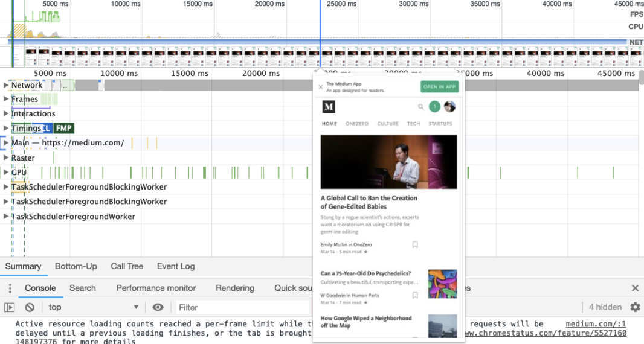Expand the TaskSchedulerForegroundWorker track
This screenshot has height=344, width=644.
tap(6, 216)
